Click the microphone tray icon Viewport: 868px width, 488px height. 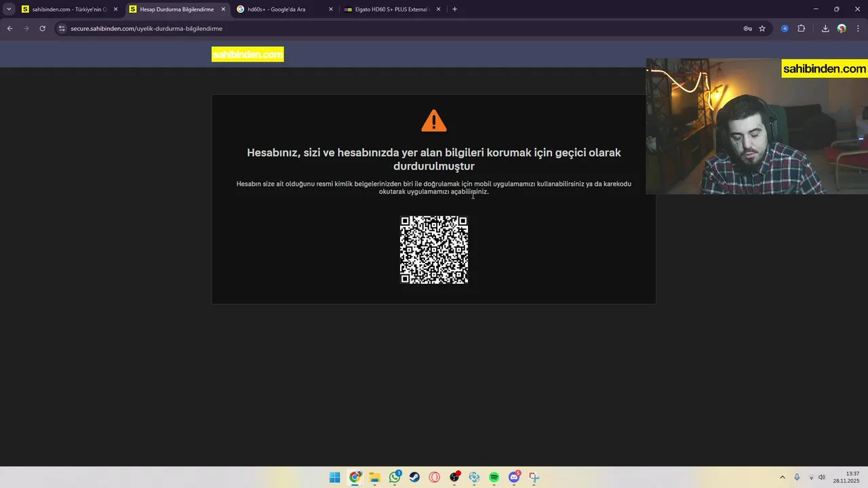coord(797,477)
